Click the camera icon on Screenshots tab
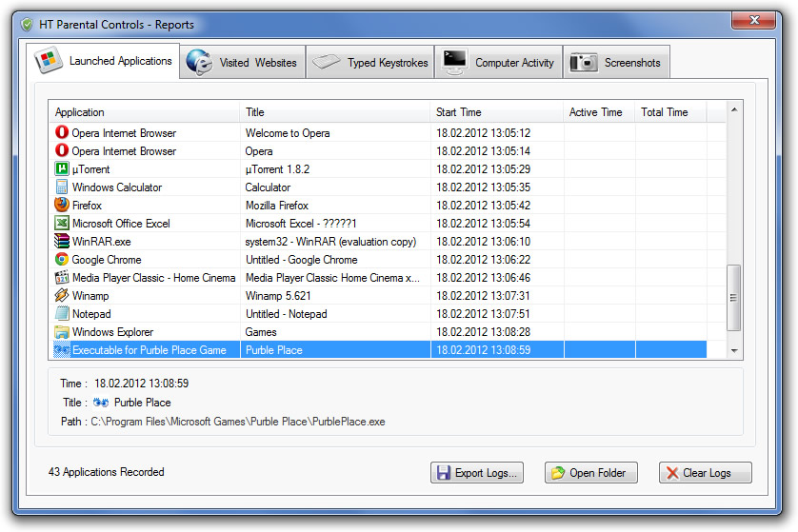The height and width of the screenshot is (532, 798). coord(584,62)
